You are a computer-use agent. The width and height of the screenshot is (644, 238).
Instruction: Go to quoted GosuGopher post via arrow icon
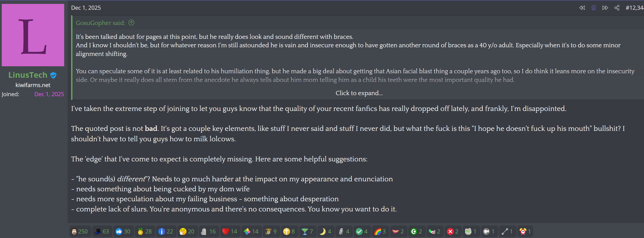[131, 23]
